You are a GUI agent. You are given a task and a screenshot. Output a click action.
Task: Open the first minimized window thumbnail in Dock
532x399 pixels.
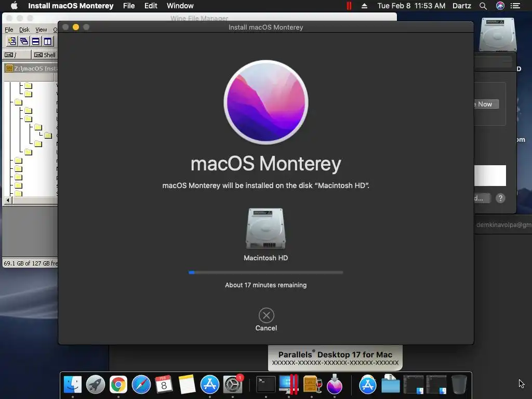413,384
